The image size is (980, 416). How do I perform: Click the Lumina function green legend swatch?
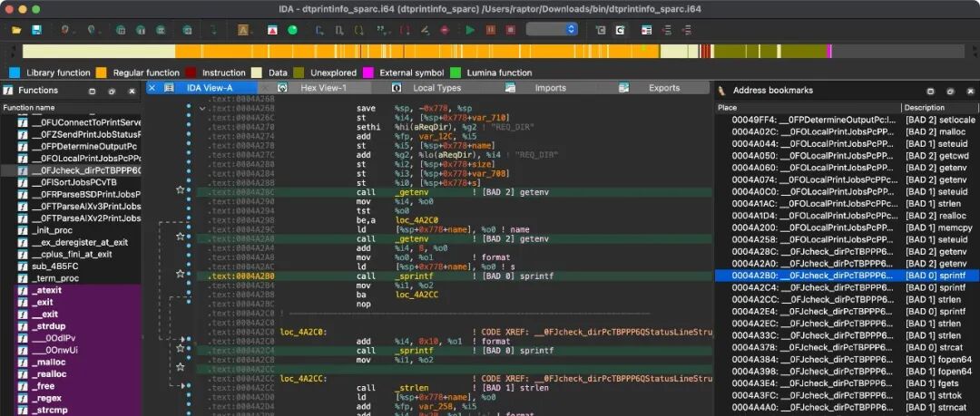click(455, 73)
